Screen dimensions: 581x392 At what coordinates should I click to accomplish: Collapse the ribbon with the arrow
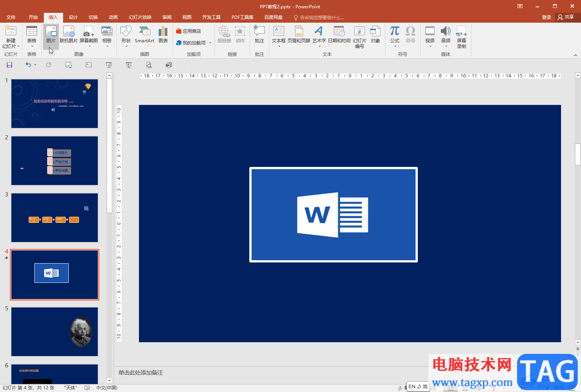(575, 55)
